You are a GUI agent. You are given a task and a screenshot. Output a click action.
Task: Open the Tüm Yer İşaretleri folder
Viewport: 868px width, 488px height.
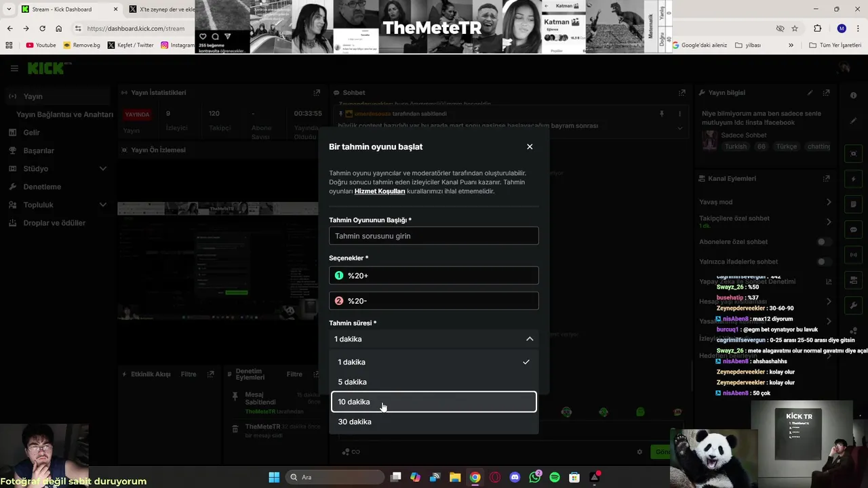[835, 45]
